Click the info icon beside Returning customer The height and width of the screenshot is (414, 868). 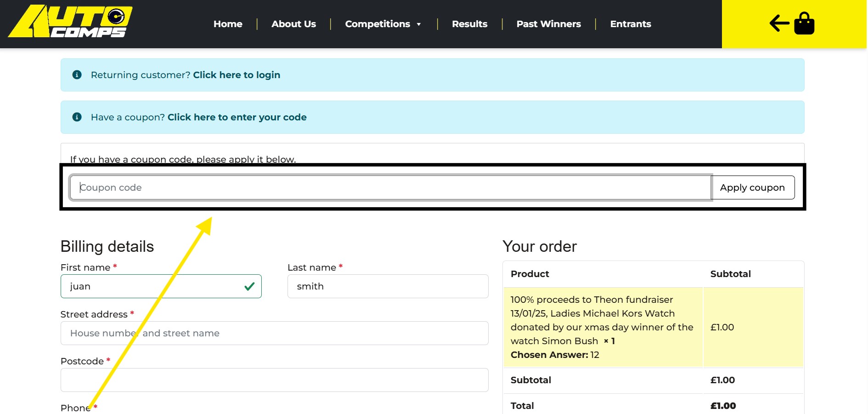(77, 74)
